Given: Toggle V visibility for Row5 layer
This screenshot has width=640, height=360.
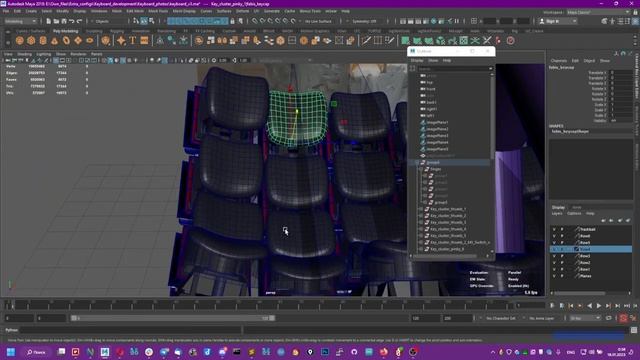Looking at the screenshot, I should 554,242.
